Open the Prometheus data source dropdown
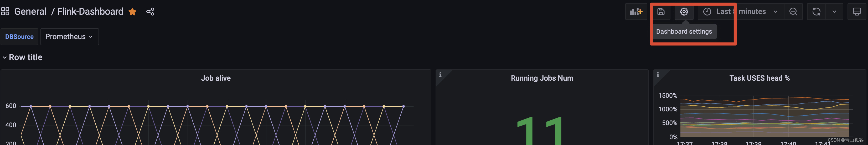The height and width of the screenshot is (145, 868). click(69, 37)
